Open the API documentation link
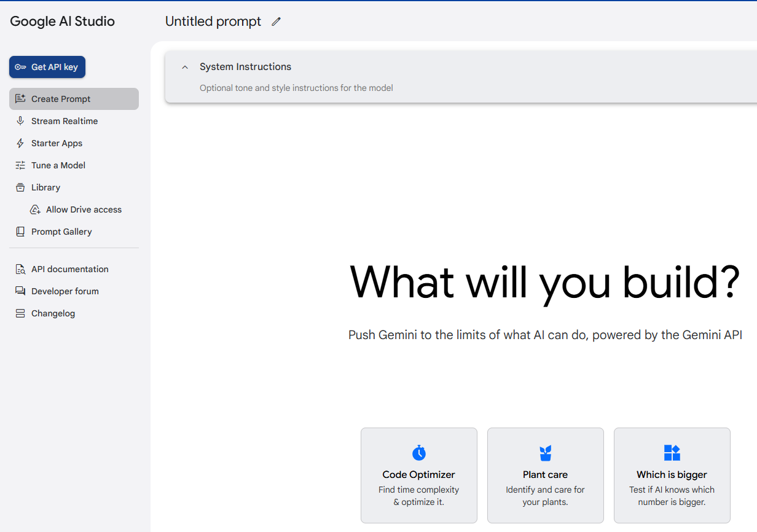Screen dimensions: 757x532 tap(74, 269)
